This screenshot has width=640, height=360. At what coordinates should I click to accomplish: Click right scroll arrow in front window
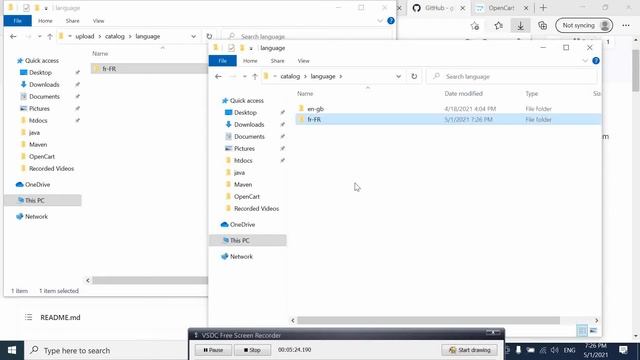coord(596,320)
